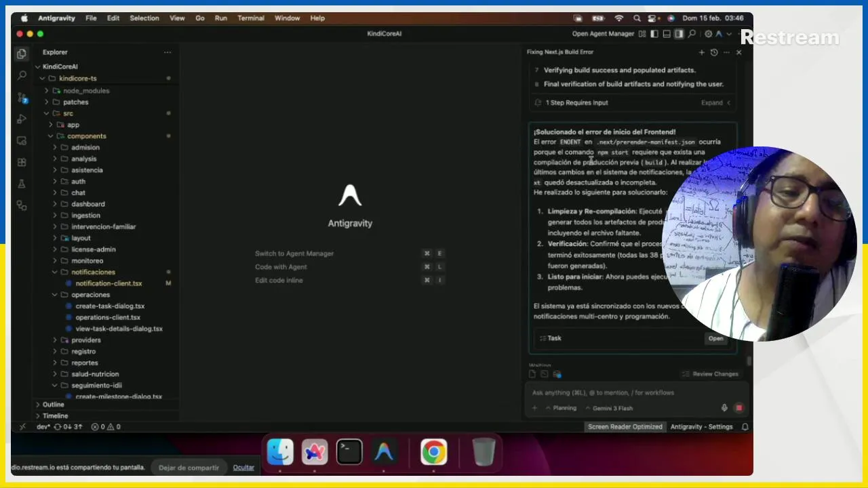Click Open Agent Manager

coord(603,34)
